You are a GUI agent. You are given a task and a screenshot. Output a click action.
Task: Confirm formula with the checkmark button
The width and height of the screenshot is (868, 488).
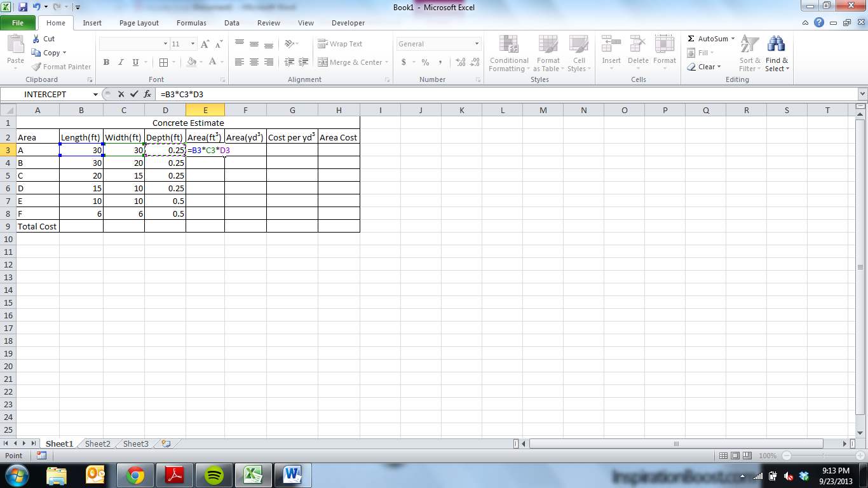(x=134, y=93)
